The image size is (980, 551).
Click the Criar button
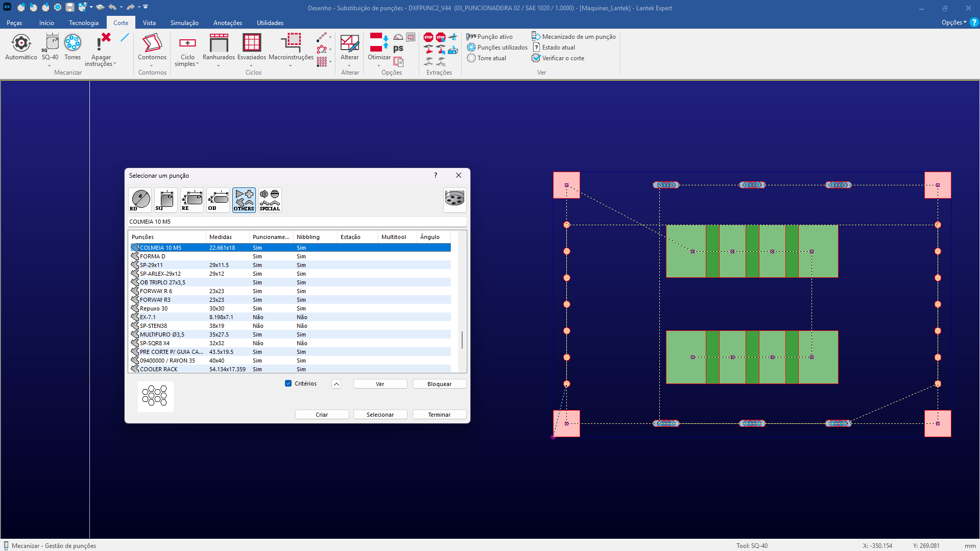click(322, 415)
